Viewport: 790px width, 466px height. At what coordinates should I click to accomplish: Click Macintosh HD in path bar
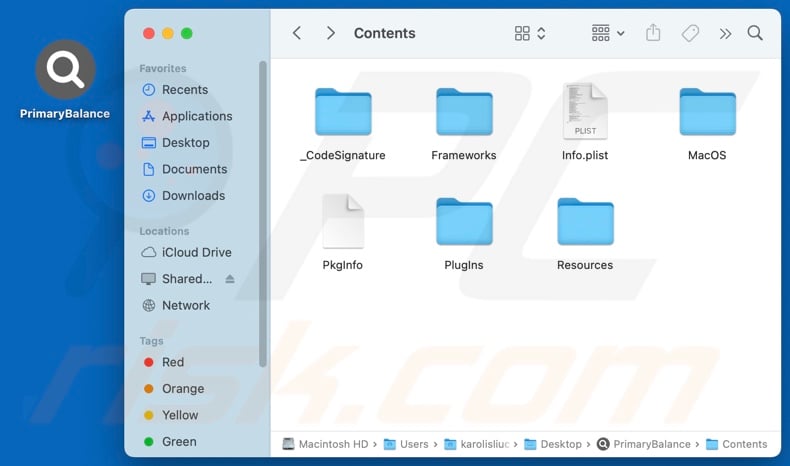pos(325,444)
